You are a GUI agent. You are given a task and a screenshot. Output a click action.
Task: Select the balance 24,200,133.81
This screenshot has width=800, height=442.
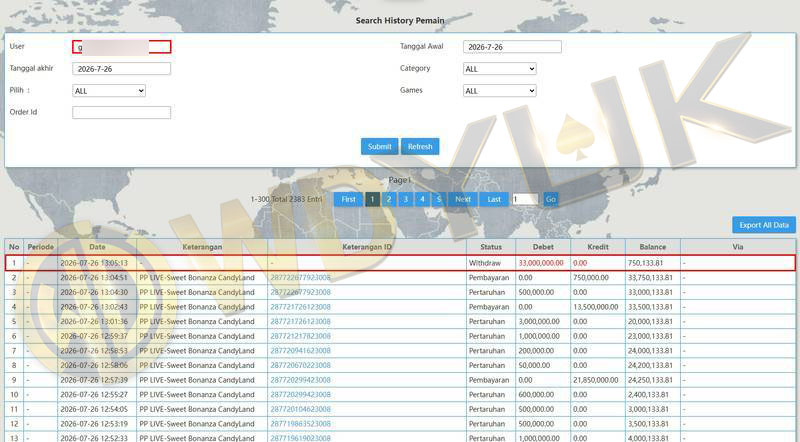651,365
